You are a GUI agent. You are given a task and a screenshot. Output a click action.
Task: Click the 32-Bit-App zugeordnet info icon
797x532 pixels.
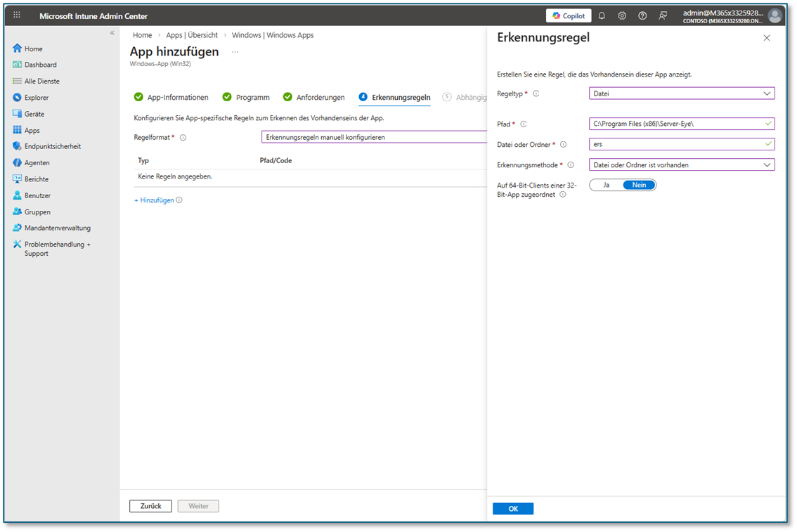point(563,195)
